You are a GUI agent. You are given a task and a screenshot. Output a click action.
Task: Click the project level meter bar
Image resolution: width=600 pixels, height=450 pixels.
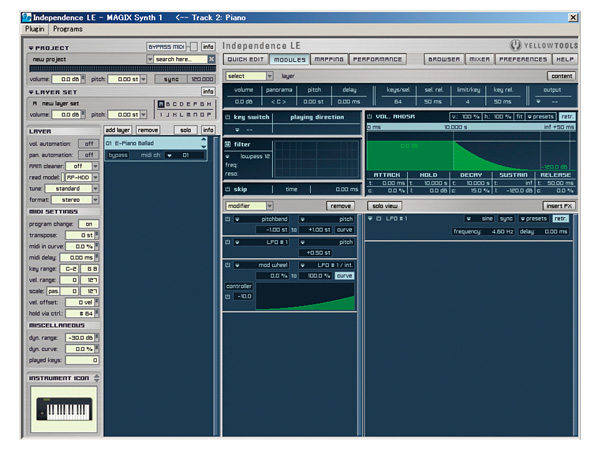click(122, 69)
